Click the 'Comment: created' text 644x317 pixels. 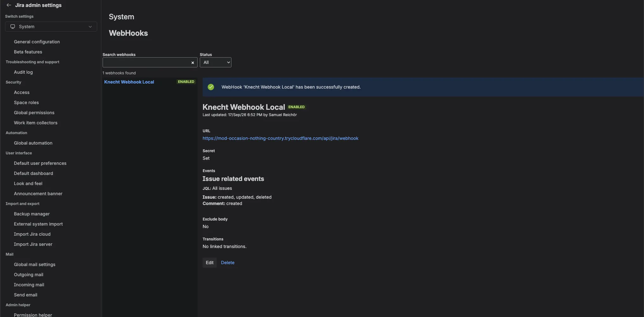[222, 203]
